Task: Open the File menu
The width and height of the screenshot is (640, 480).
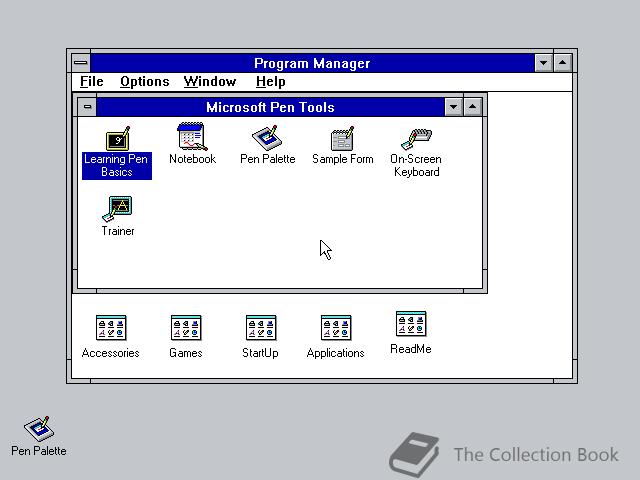Action: [x=91, y=82]
